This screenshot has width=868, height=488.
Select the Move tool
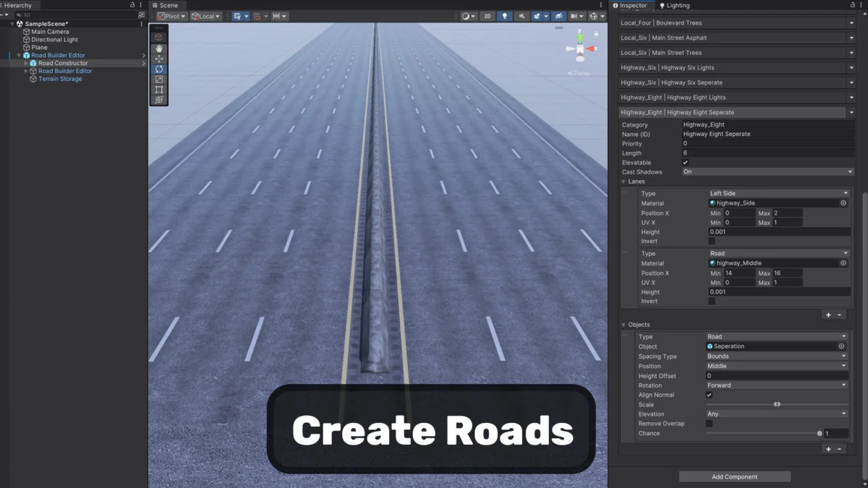pyautogui.click(x=159, y=59)
